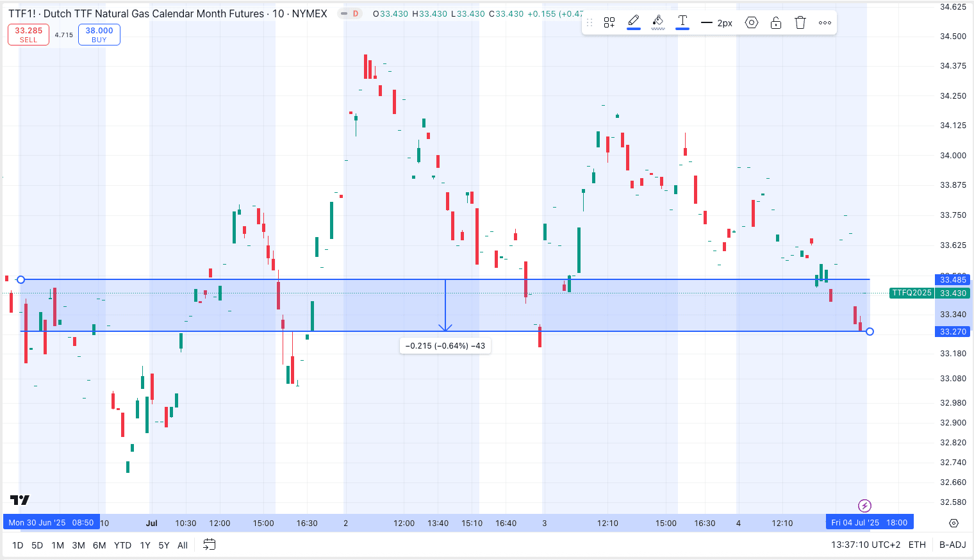Screen dimensions: 974x560
Task: Open the time axis settings gear icon
Action: pyautogui.click(x=953, y=523)
